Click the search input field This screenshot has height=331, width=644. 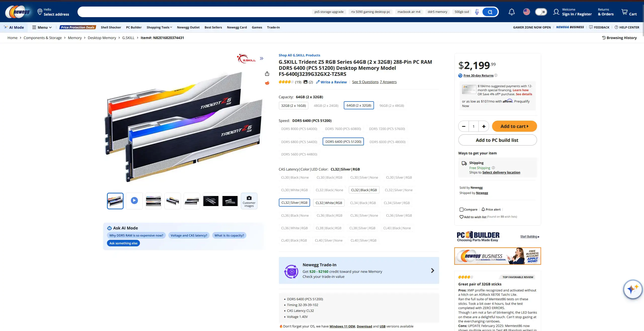pos(194,12)
